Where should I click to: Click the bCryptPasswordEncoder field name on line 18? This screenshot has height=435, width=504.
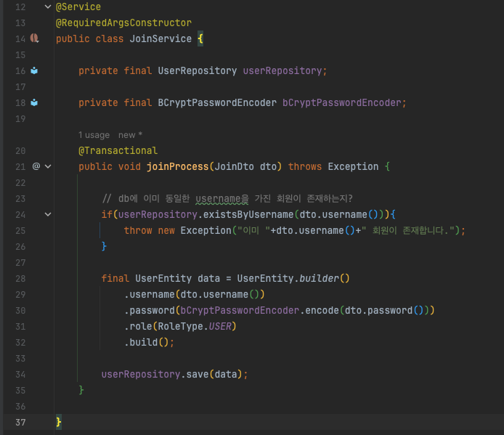(x=341, y=102)
